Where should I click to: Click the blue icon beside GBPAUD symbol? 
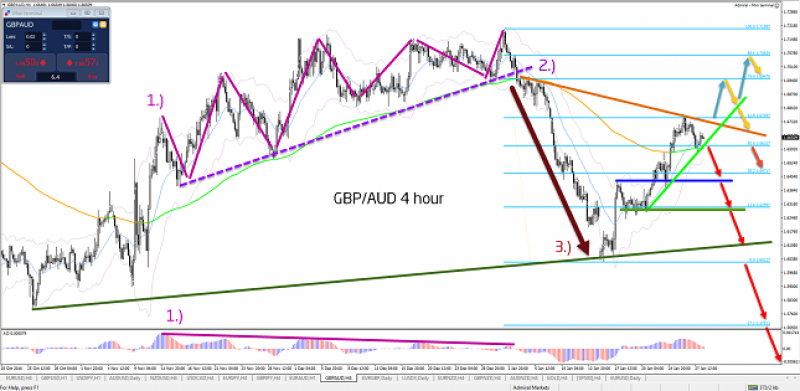[x=95, y=25]
